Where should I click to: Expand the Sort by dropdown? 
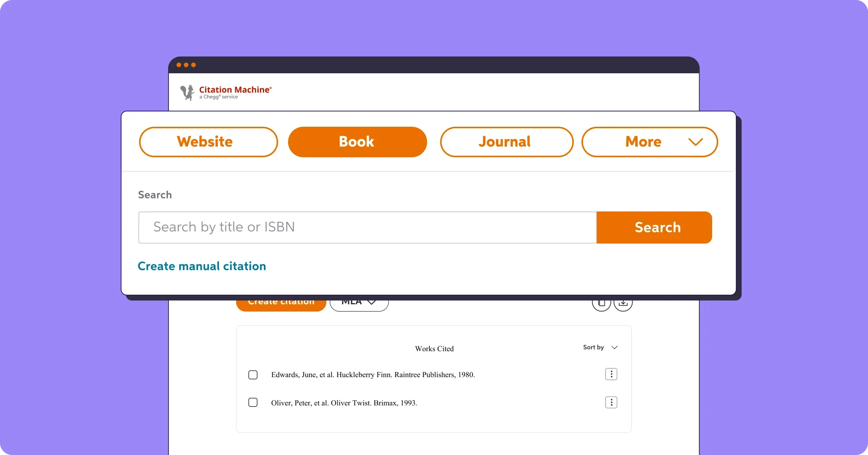[600, 347]
